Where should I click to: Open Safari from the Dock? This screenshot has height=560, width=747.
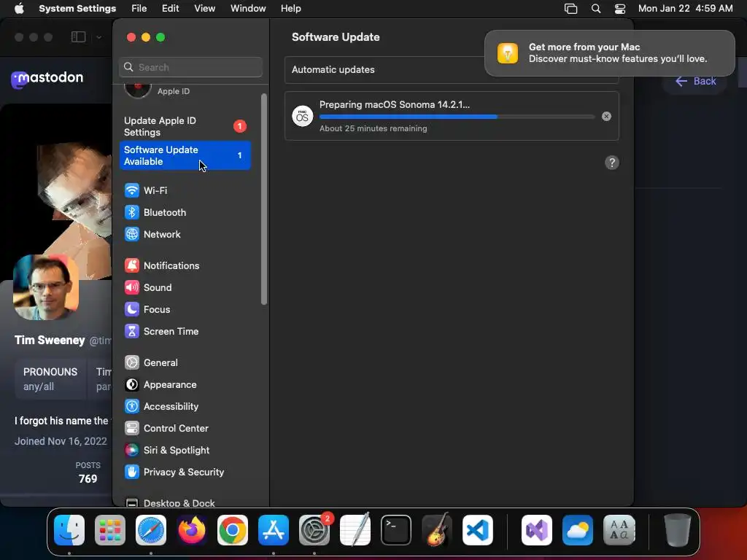151,530
